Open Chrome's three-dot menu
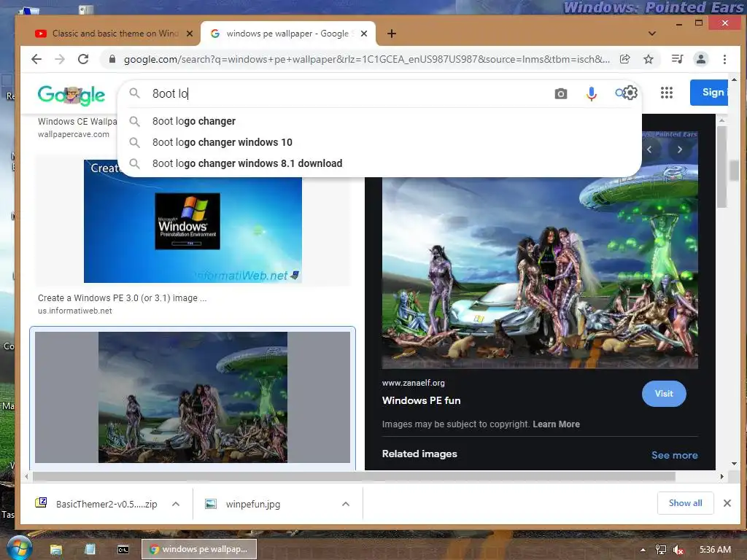Image resolution: width=747 pixels, height=560 pixels. [x=724, y=59]
